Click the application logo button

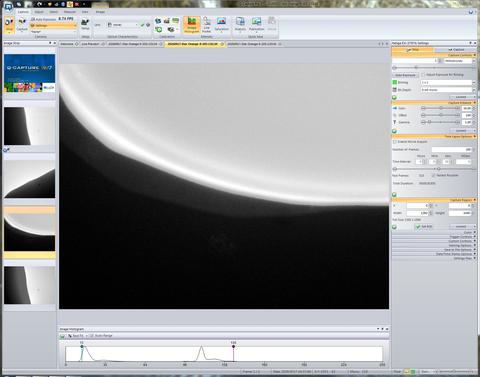7,5
